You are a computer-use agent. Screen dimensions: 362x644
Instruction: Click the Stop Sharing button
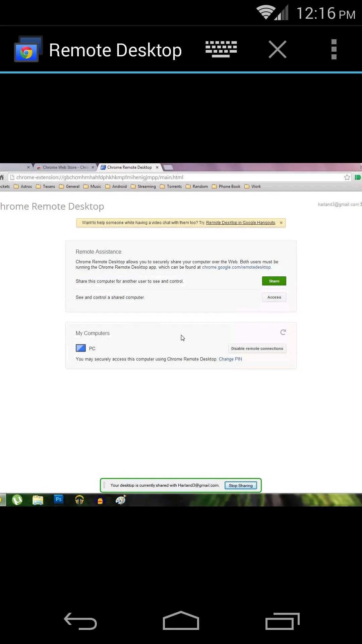pyautogui.click(x=241, y=485)
